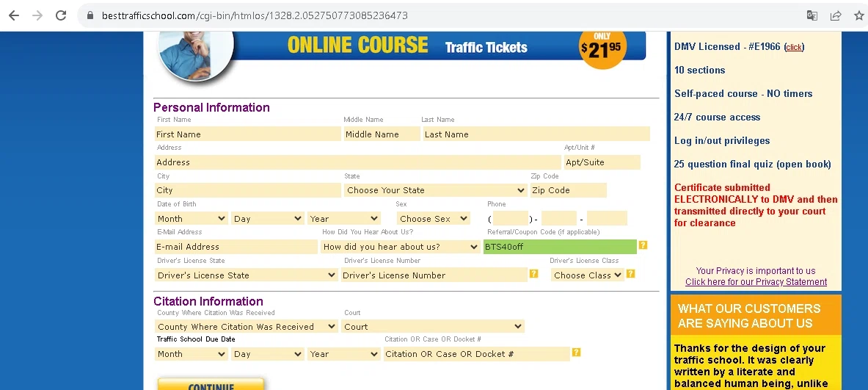This screenshot has width=868, height=390.
Task: Open the Court dropdown
Action: click(433, 327)
